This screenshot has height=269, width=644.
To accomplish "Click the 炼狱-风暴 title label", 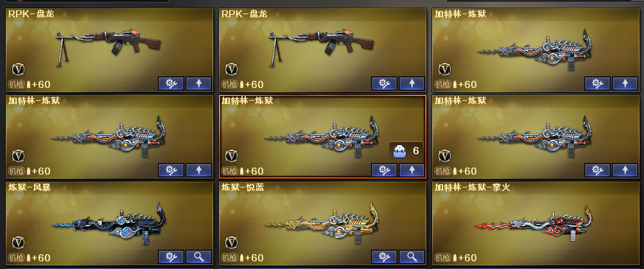I will (x=29, y=187).
